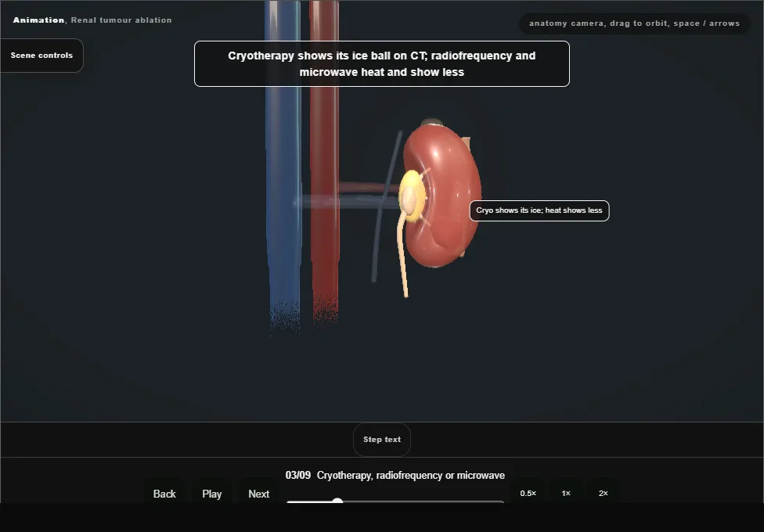
Task: Click the anatomy camera hint pill
Action: tap(634, 23)
